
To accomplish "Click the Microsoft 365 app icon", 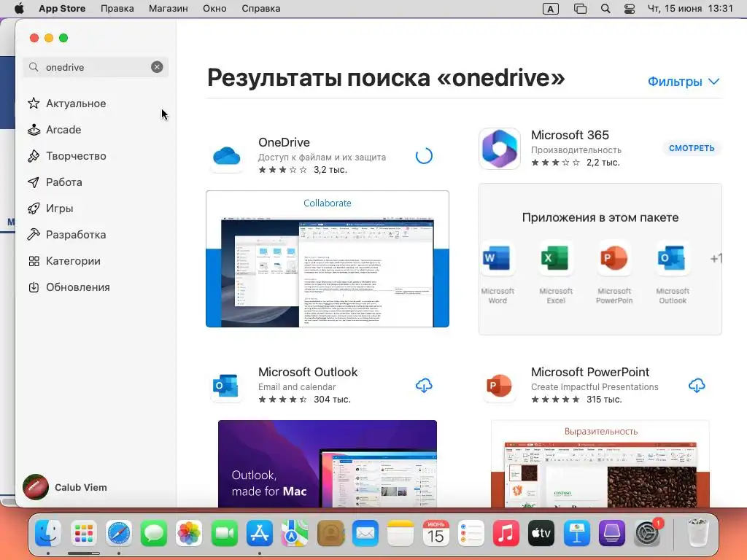I will pos(499,149).
